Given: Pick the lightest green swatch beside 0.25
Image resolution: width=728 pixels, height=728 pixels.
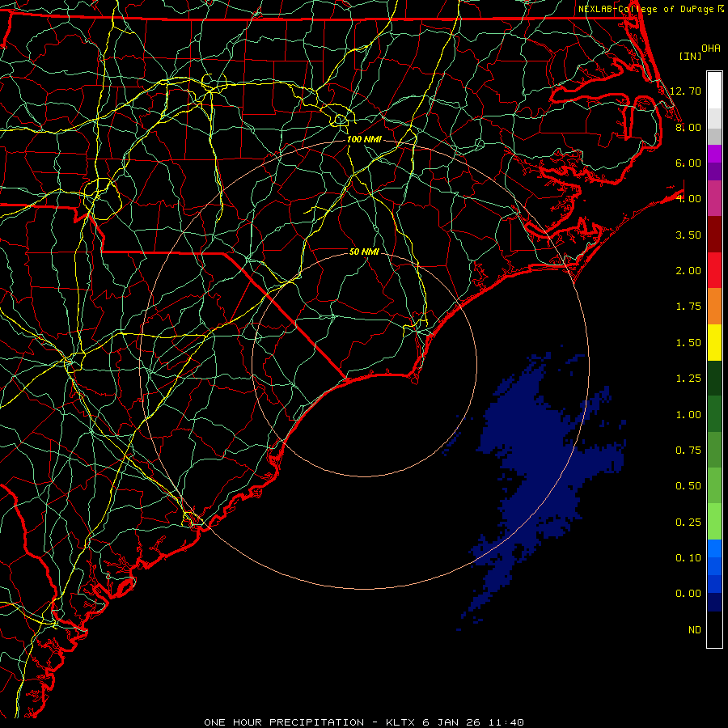Looking at the screenshot, I should pyautogui.click(x=714, y=522).
